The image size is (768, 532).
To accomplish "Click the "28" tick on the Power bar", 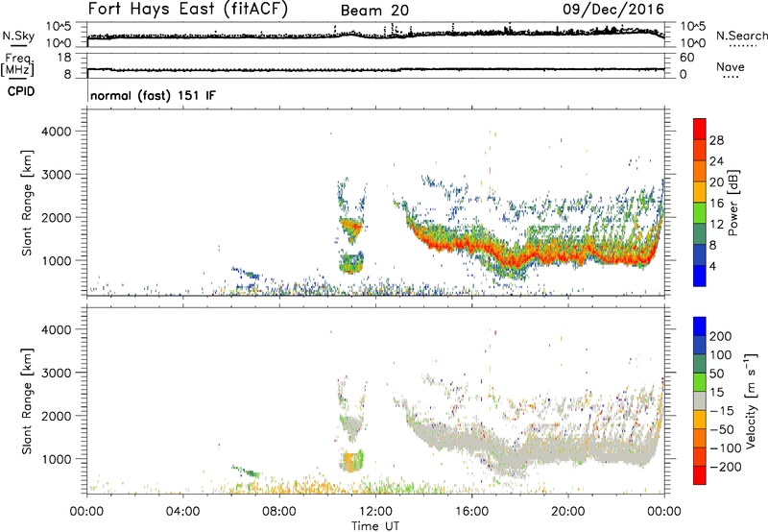I will 716,140.
